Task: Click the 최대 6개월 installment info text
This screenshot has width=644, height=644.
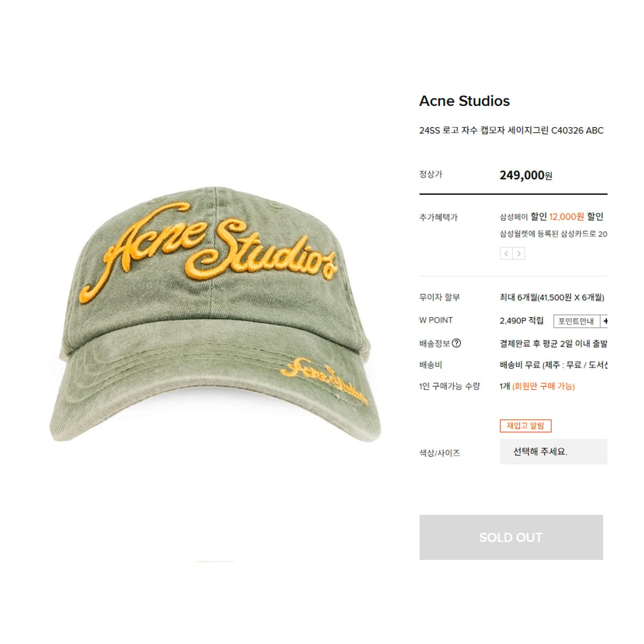Action: (552, 297)
